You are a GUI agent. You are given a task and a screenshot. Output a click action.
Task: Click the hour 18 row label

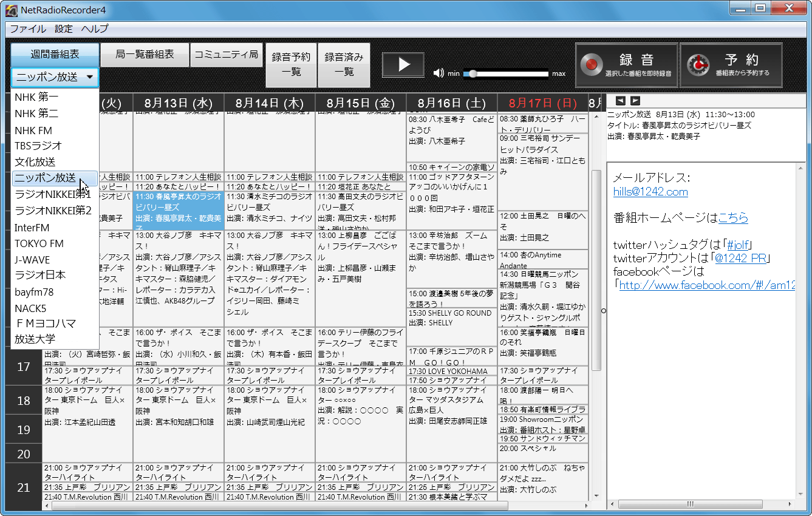click(x=24, y=400)
